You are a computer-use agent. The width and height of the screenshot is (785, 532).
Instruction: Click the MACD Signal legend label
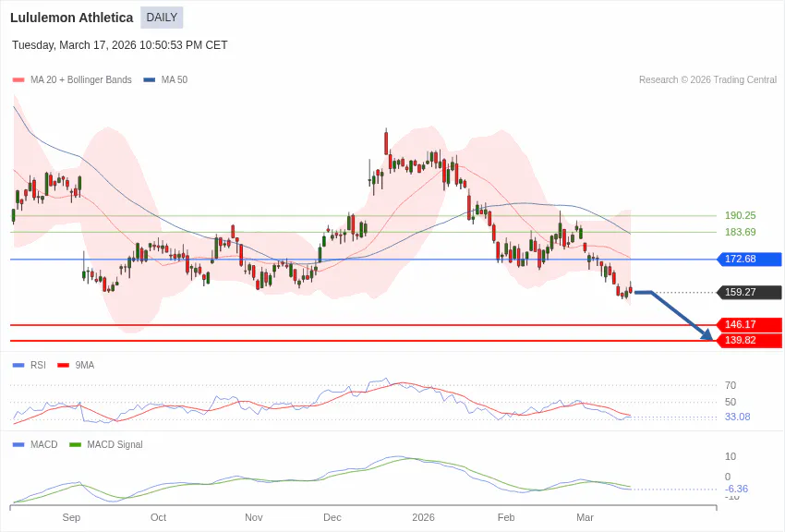tap(115, 445)
